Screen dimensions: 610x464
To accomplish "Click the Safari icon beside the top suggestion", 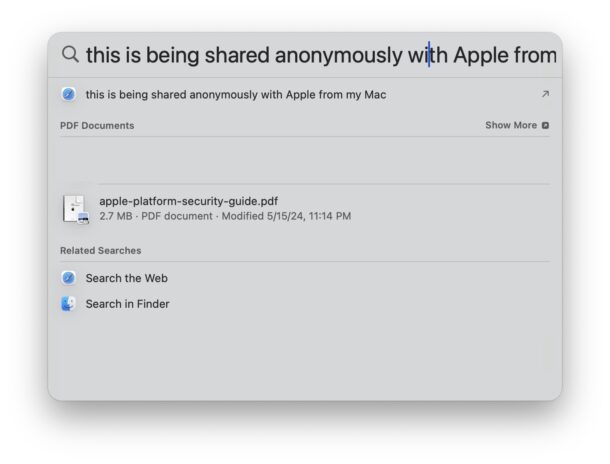I will point(68,95).
